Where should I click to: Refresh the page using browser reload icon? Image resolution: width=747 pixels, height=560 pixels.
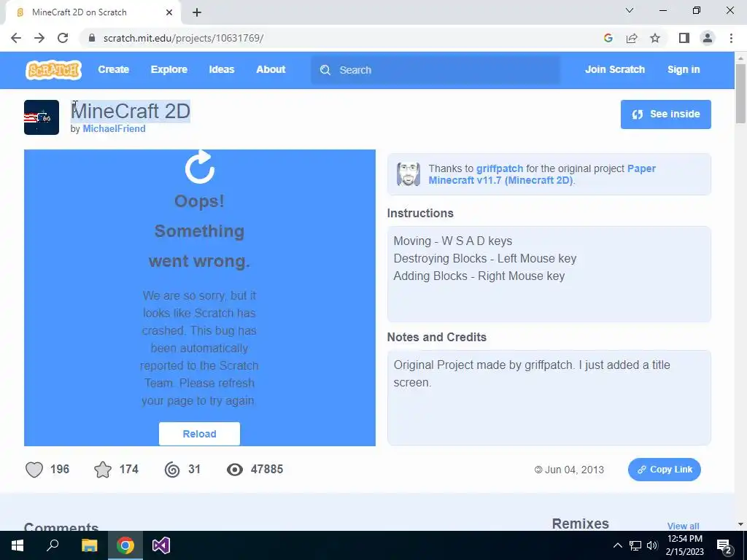[63, 38]
